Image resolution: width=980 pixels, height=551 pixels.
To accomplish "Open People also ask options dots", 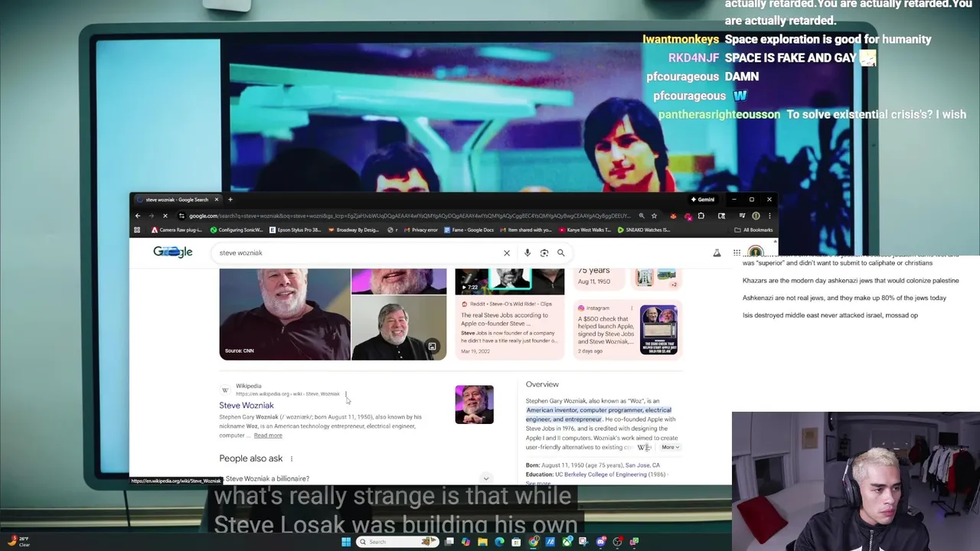I will 291,458.
